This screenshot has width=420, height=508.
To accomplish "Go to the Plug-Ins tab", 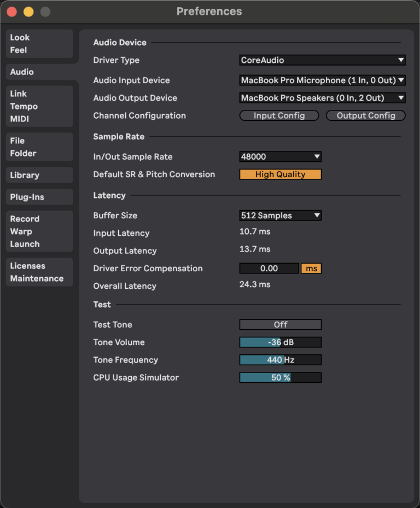I will pos(39,197).
